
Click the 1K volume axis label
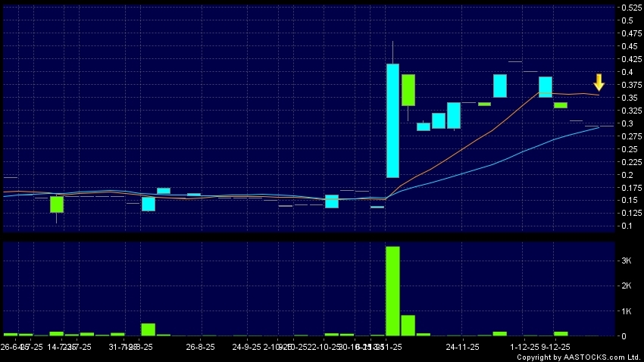pos(627,311)
